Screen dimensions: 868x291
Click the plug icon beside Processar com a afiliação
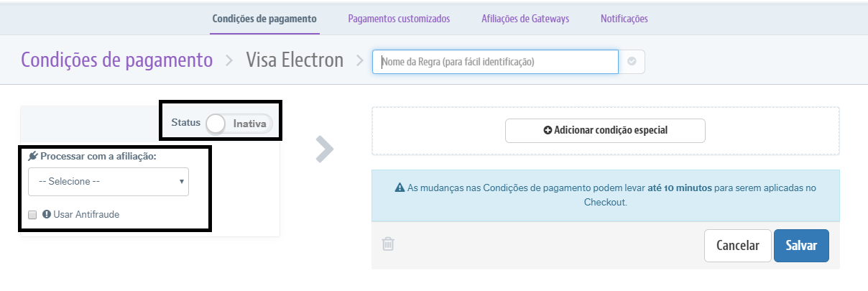pos(33,156)
